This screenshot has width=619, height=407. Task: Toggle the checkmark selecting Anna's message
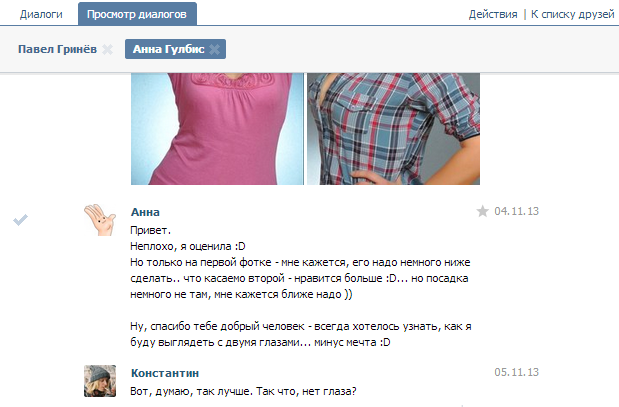coord(21,220)
